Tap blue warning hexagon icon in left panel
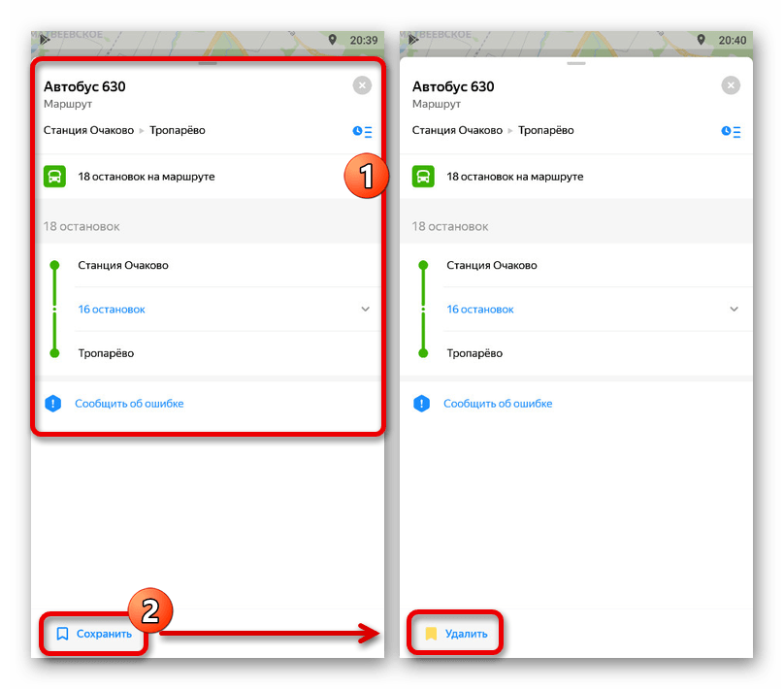 pos(53,404)
